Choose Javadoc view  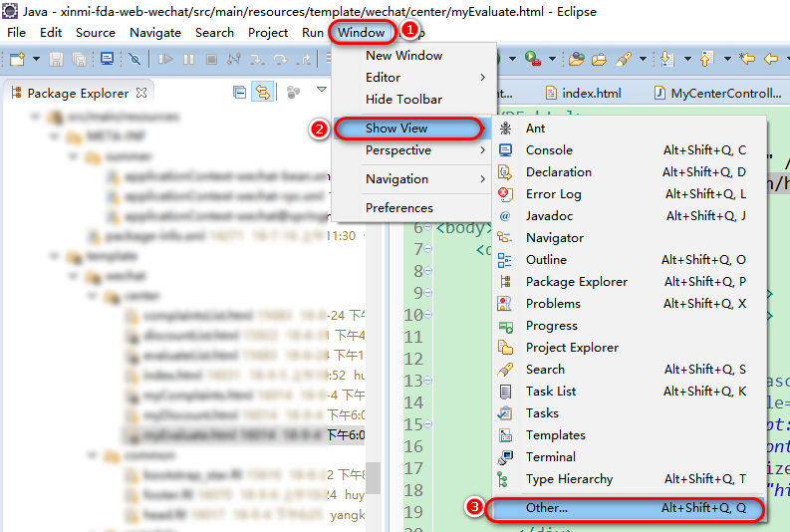coord(630,215)
